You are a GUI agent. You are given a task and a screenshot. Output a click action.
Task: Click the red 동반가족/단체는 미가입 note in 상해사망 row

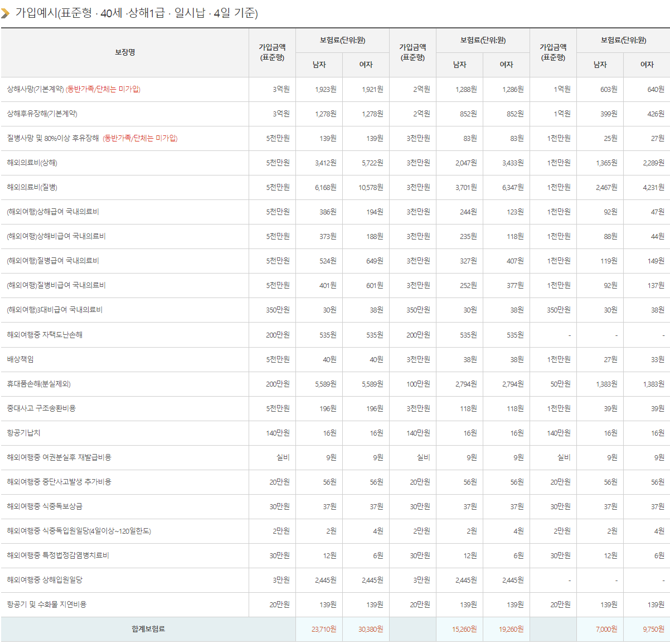point(103,89)
